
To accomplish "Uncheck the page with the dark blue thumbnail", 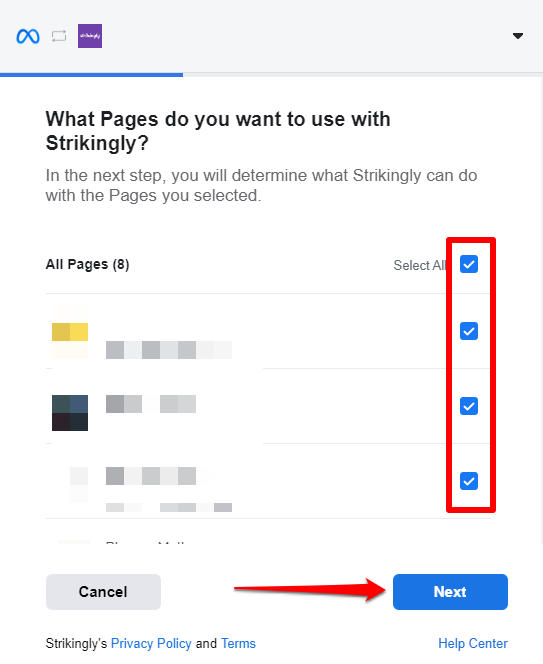I will [x=469, y=406].
